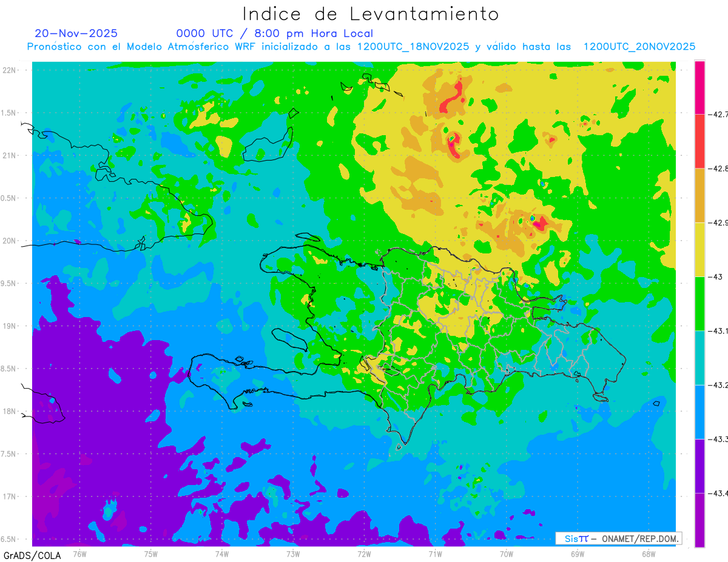Click the "73W" longitude axis label
This screenshot has width=728, height=562.
coord(293,554)
